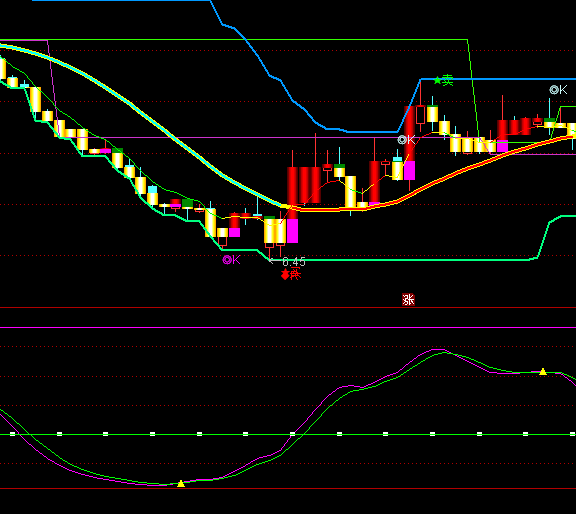
Task: Click the 6.45 low price label
Action: point(294,262)
